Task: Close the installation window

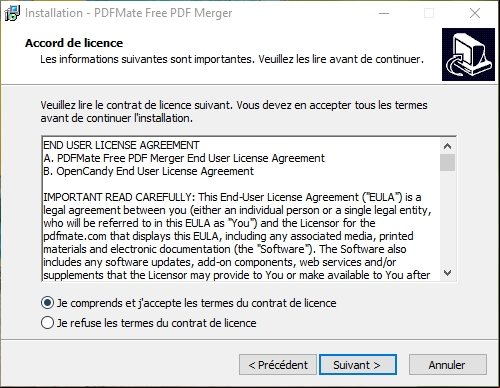Action: (x=475, y=13)
